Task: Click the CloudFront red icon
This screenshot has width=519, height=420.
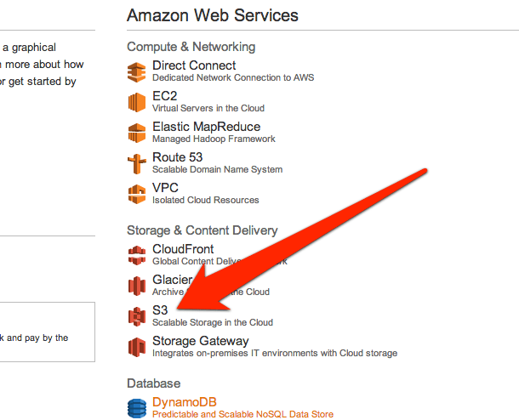Action: 137,255
